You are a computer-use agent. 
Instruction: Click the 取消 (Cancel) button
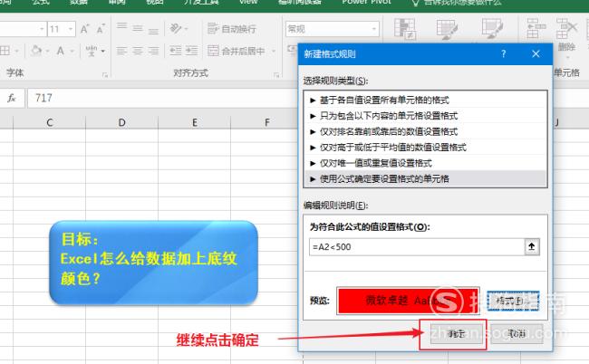point(517,333)
